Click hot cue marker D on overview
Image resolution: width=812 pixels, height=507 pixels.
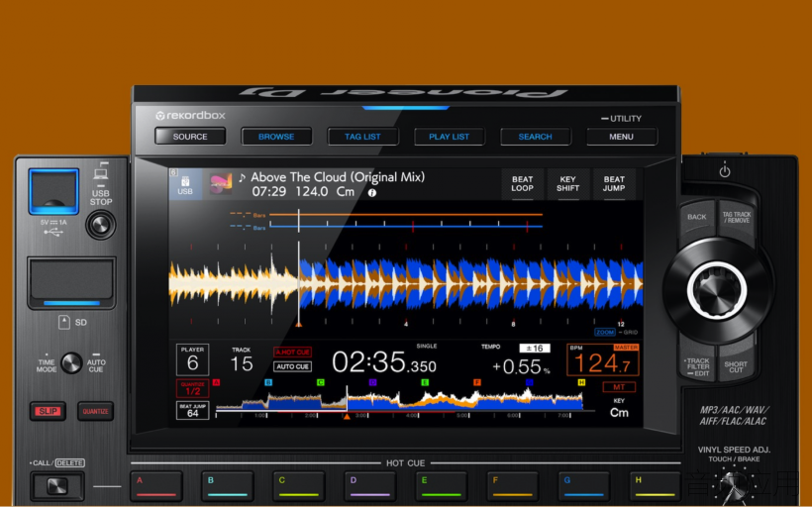point(372,382)
